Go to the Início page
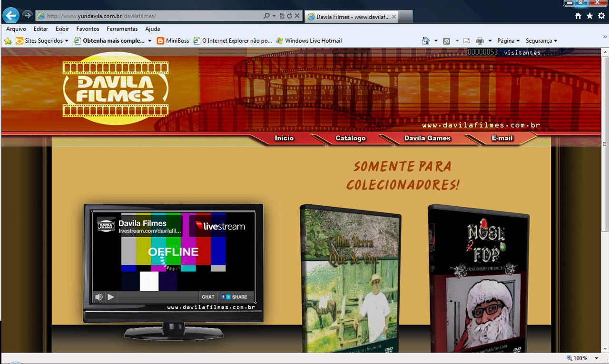The height and width of the screenshot is (364, 609). click(x=285, y=138)
